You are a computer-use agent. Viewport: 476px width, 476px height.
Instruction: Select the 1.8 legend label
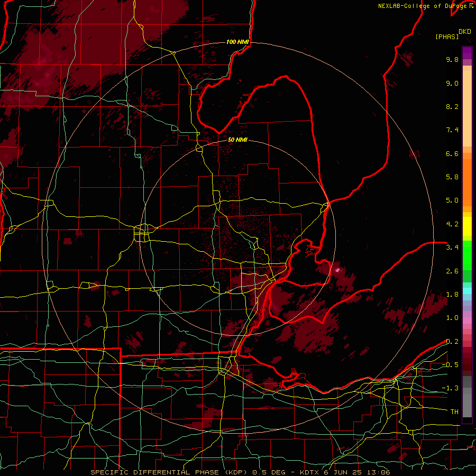[452, 295]
